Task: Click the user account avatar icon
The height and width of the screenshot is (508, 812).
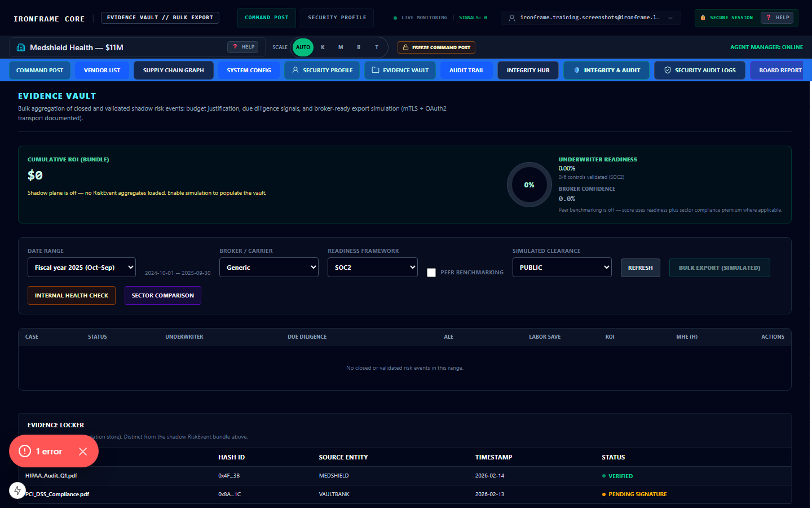Action: coord(512,18)
